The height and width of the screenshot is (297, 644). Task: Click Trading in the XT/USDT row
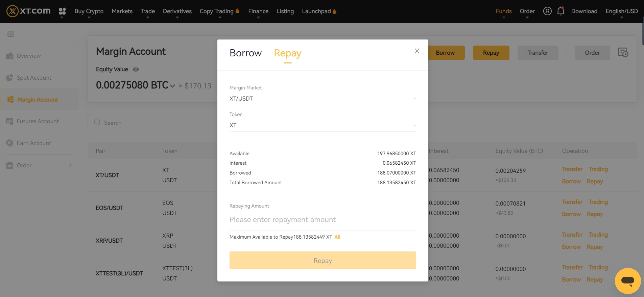pyautogui.click(x=598, y=169)
